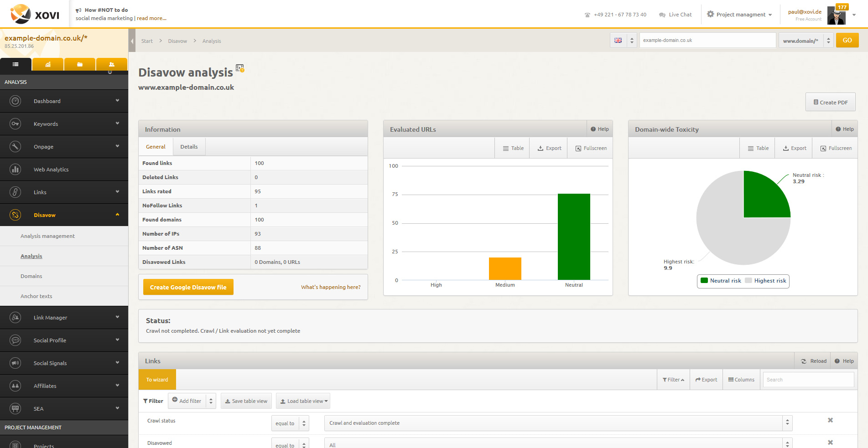Click the Social Signals megaphone icon
The height and width of the screenshot is (448, 868).
point(16,363)
